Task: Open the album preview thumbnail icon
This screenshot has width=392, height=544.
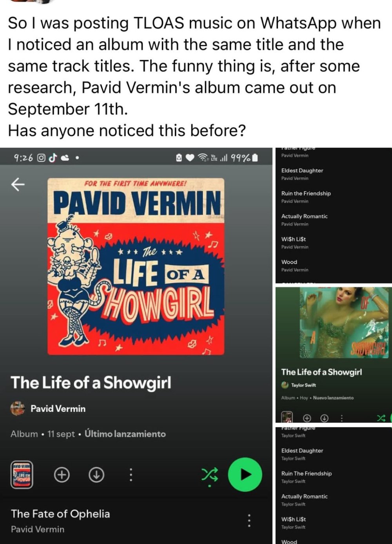Action: click(x=22, y=475)
